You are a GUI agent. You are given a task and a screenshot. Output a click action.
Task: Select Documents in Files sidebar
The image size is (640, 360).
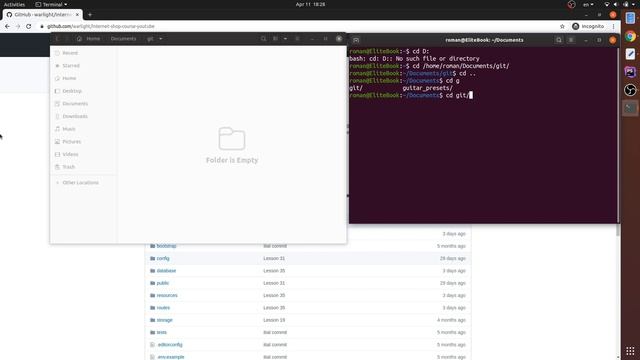tap(83, 104)
